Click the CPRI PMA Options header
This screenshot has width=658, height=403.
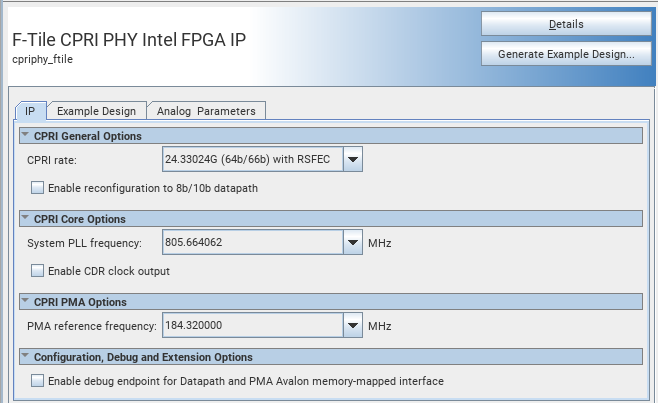point(80,302)
